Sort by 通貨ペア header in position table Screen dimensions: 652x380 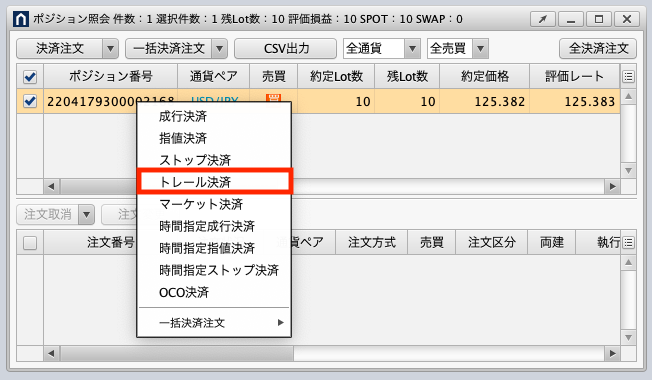point(213,76)
